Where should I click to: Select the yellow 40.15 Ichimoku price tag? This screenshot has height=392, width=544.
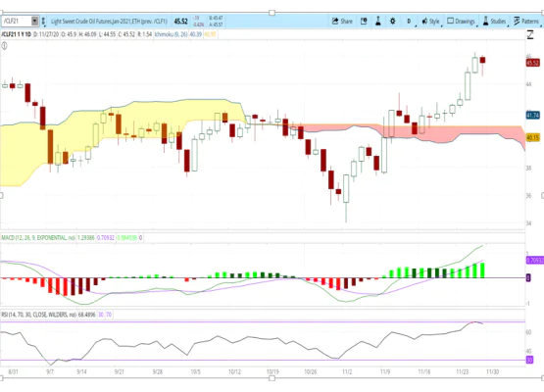click(532, 138)
